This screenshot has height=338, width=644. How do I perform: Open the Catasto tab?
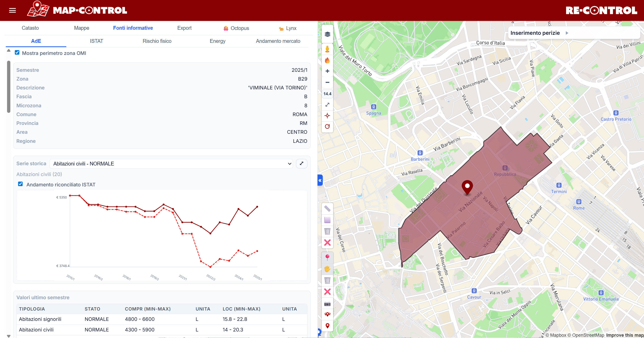click(x=30, y=28)
